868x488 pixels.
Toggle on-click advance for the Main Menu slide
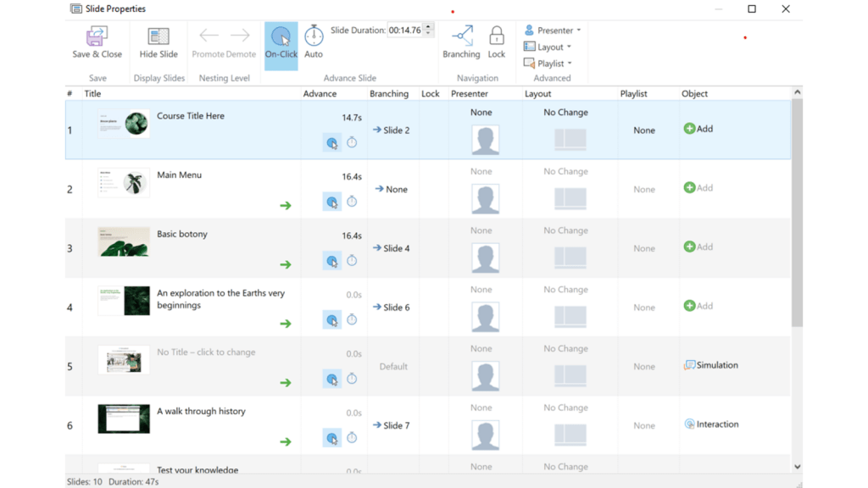tap(332, 202)
